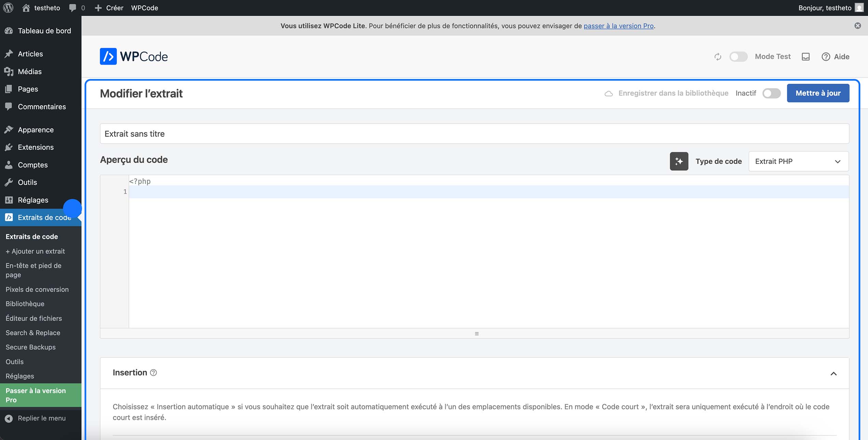The width and height of the screenshot is (868, 440).
Task: Open Bibliothèque in the sidebar submenu
Action: [25, 304]
